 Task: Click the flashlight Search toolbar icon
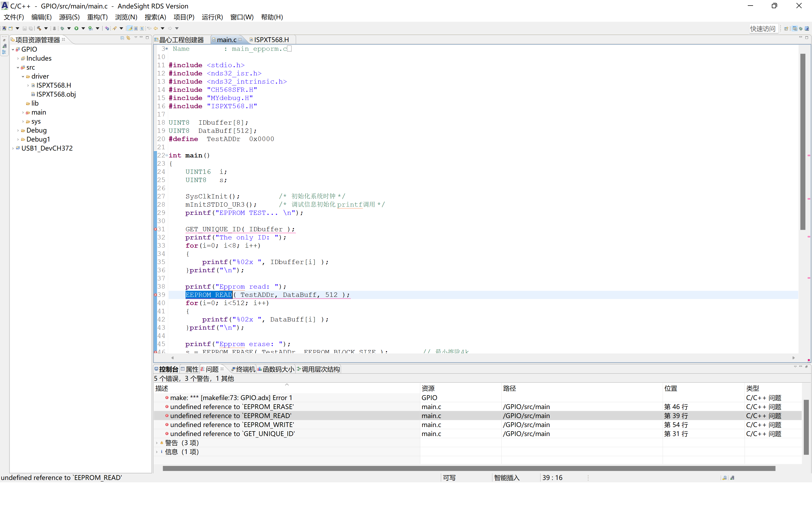[115, 29]
